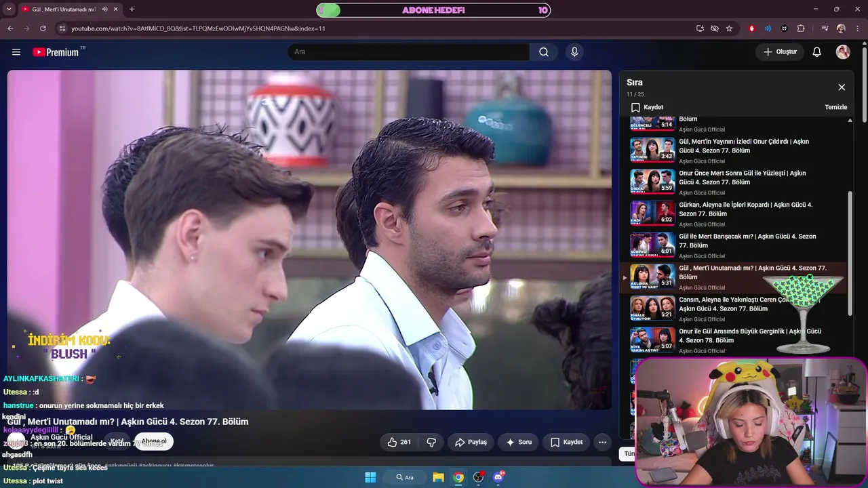Open YouTube notifications bell
Image resolution: width=868 pixels, height=488 pixels.
tap(817, 52)
